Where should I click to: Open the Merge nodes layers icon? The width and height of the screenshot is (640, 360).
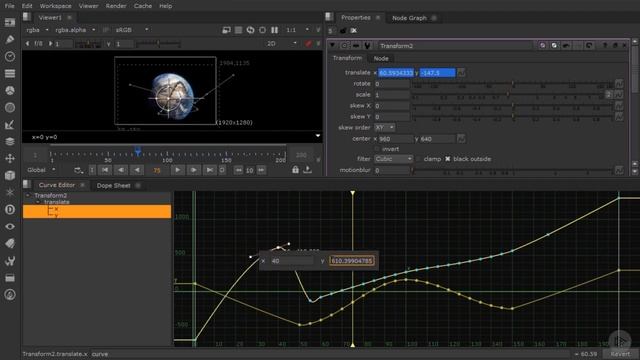pyautogui.click(x=10, y=142)
